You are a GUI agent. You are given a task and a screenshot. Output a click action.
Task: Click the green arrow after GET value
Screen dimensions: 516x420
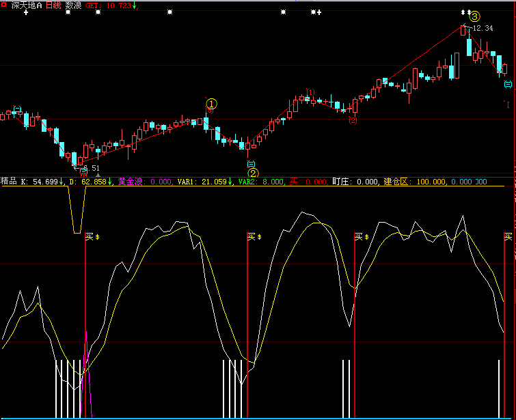click(135, 5)
